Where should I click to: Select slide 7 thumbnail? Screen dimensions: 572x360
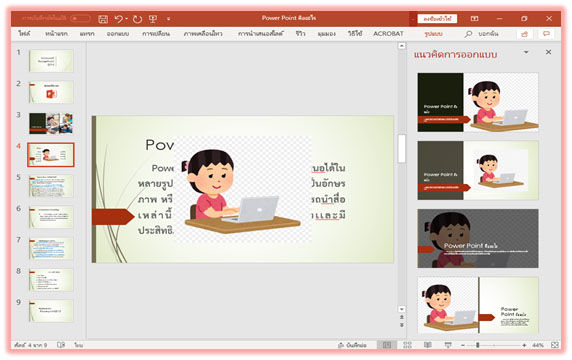(51, 248)
